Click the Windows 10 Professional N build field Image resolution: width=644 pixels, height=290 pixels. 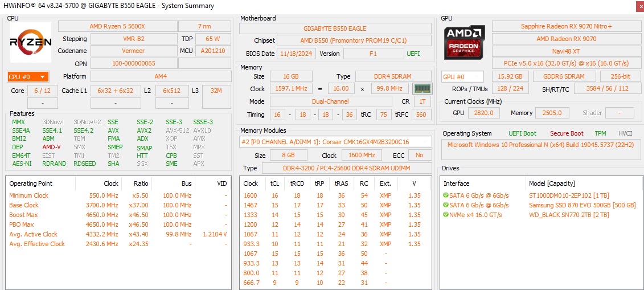coord(541,149)
